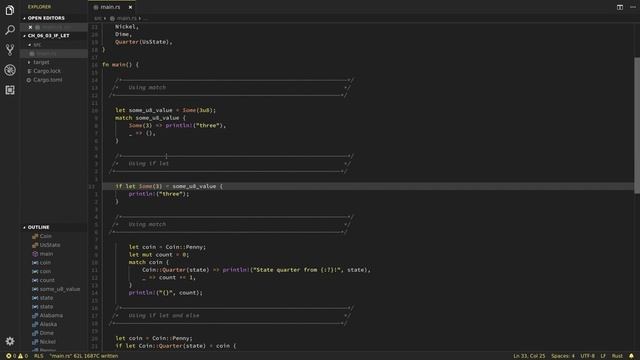Close main.rs in Open Editors list
Image resolution: width=640 pixels, height=360 pixels.
click(30, 27)
